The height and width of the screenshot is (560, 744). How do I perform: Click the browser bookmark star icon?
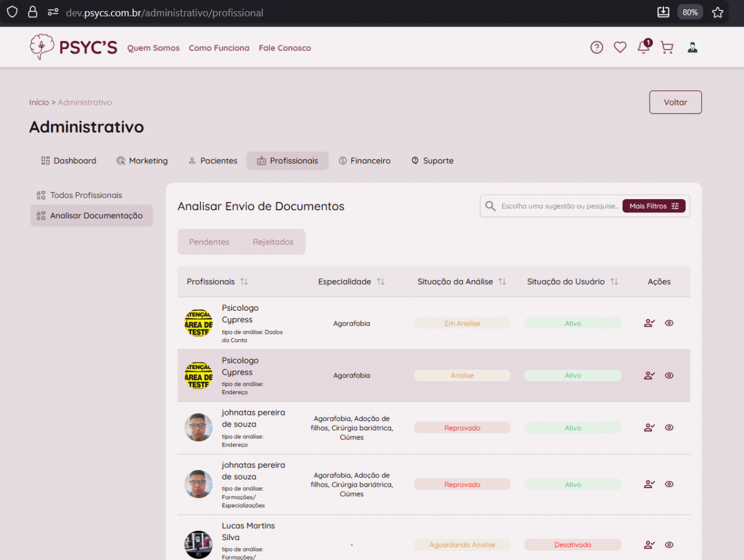tap(717, 12)
